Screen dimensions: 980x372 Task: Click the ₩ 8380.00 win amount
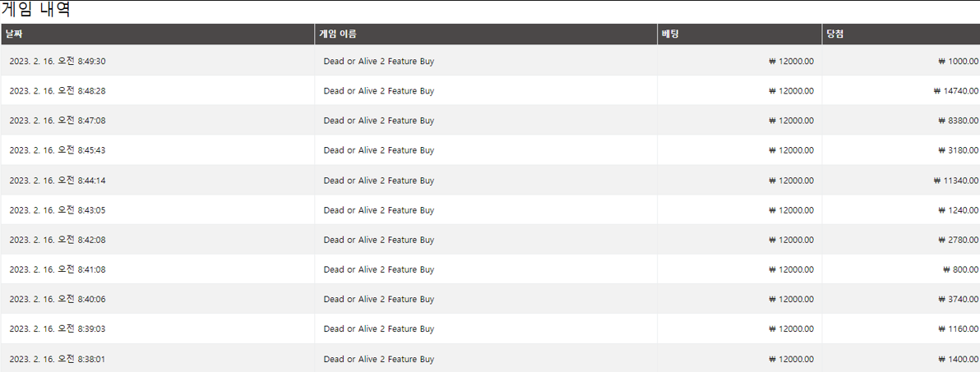click(x=958, y=121)
